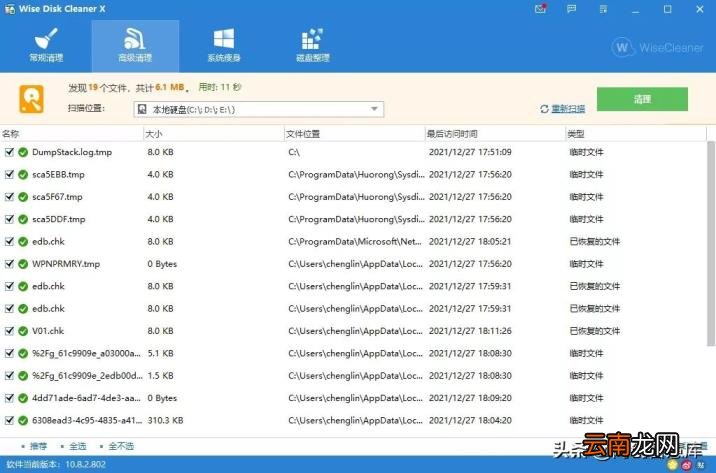The height and width of the screenshot is (473, 716).
Task: Click timestamp 2021/12/27 18:11:26
Action: pos(470,331)
